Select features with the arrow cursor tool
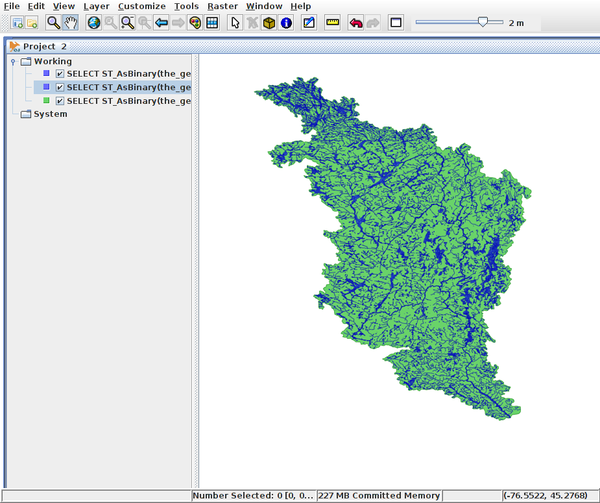 [x=235, y=22]
